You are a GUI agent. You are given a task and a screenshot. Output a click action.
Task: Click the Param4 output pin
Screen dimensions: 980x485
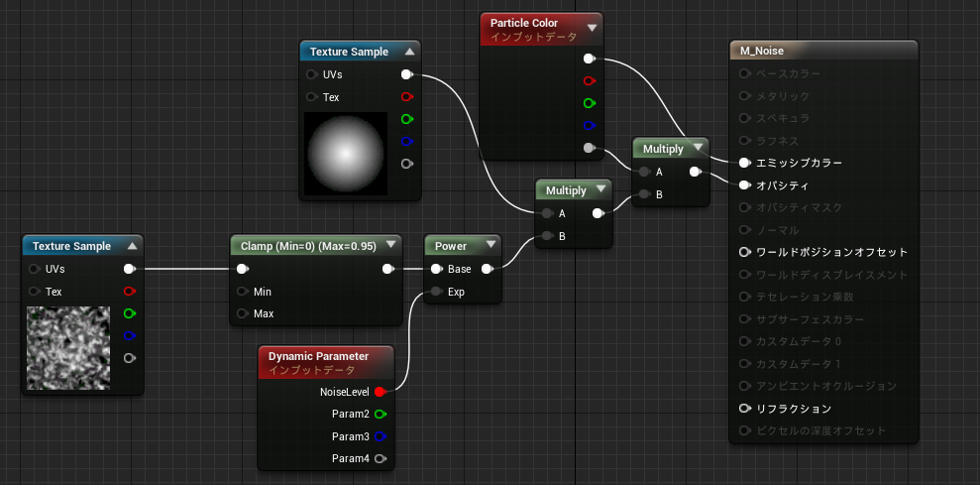[380, 458]
